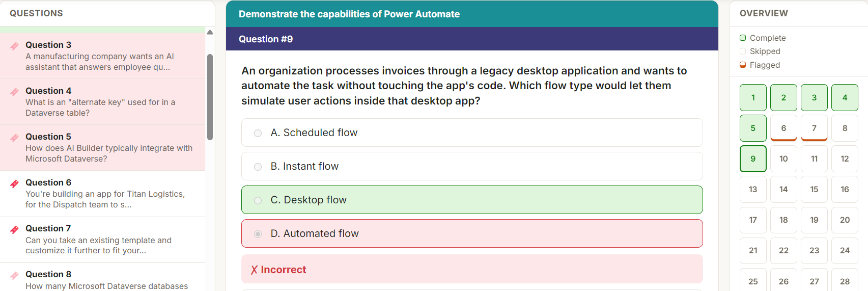The width and height of the screenshot is (868, 291).
Task: Select radio button for A. Scheduled flow
Action: [258, 133]
